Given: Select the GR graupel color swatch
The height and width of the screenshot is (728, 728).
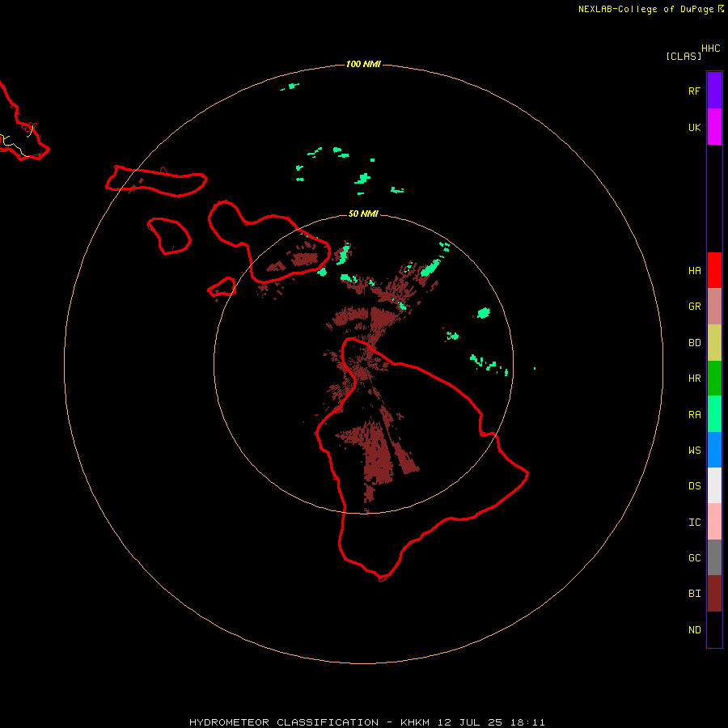Looking at the screenshot, I should 714,307.
